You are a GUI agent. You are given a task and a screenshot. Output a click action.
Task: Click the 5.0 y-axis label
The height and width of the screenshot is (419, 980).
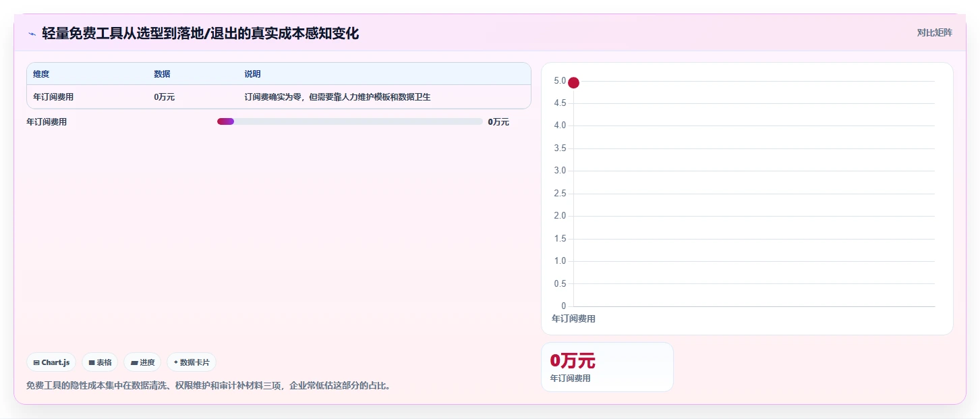[560, 81]
